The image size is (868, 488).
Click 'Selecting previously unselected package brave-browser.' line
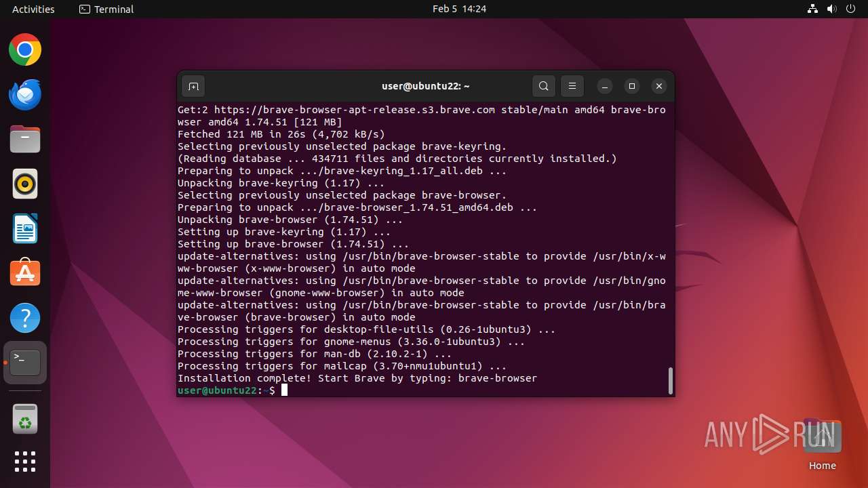342,195
